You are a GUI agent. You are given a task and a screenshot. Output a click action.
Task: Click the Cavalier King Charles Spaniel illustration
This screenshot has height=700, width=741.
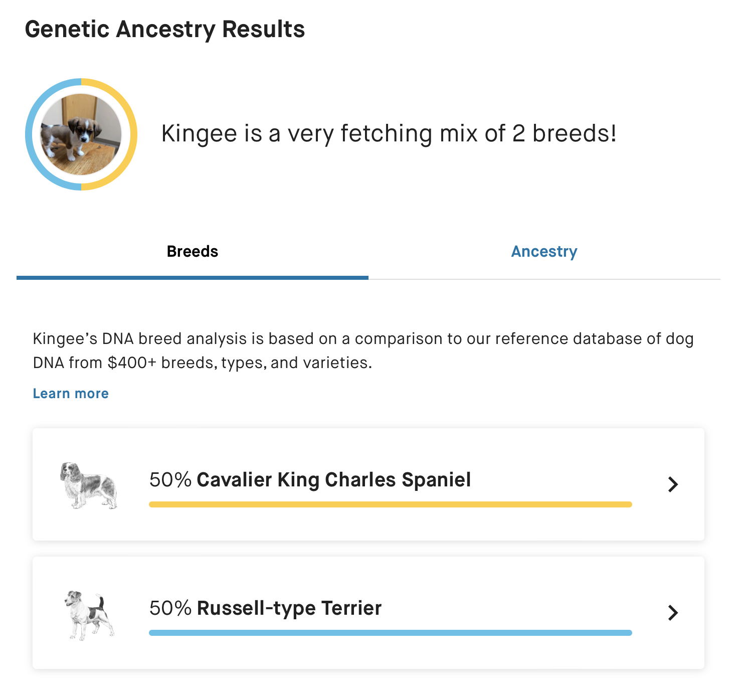pos(89,485)
